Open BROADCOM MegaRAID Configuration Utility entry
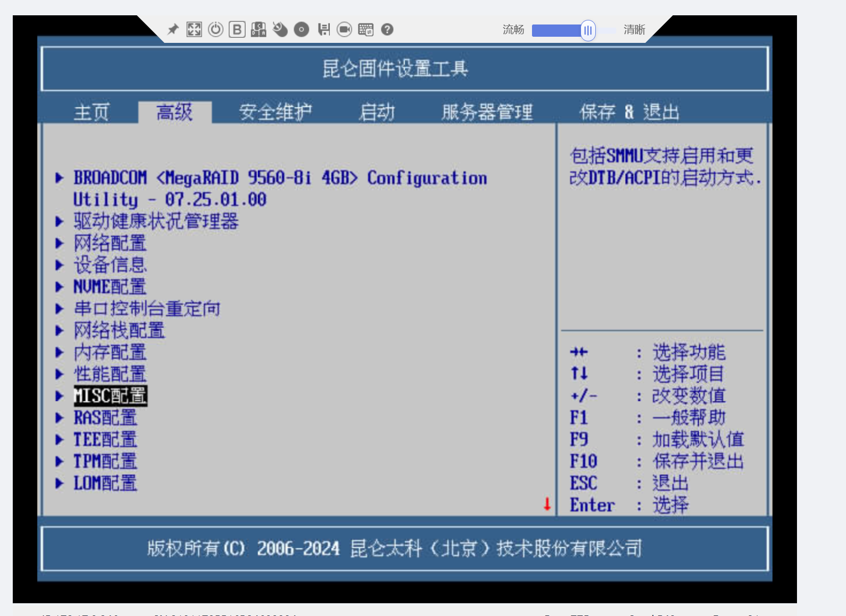Viewport: 846px width, 616px height. pos(280,188)
